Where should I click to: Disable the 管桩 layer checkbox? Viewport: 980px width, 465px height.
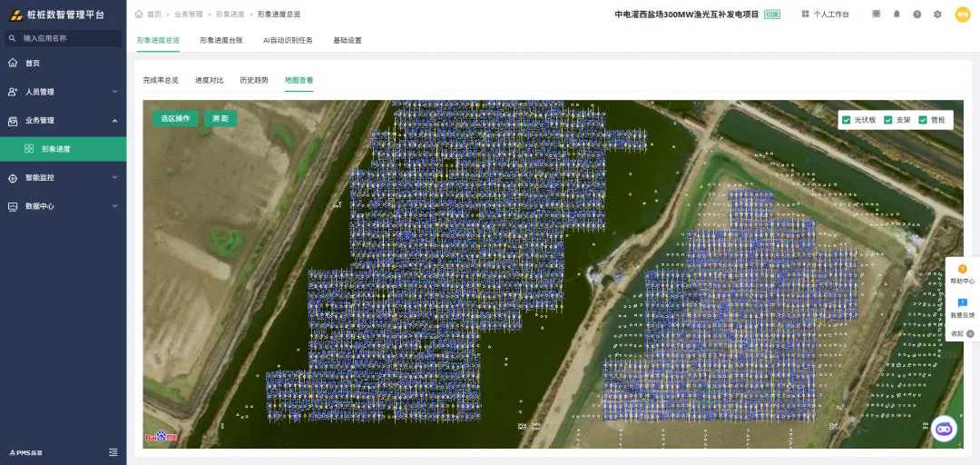tap(923, 120)
